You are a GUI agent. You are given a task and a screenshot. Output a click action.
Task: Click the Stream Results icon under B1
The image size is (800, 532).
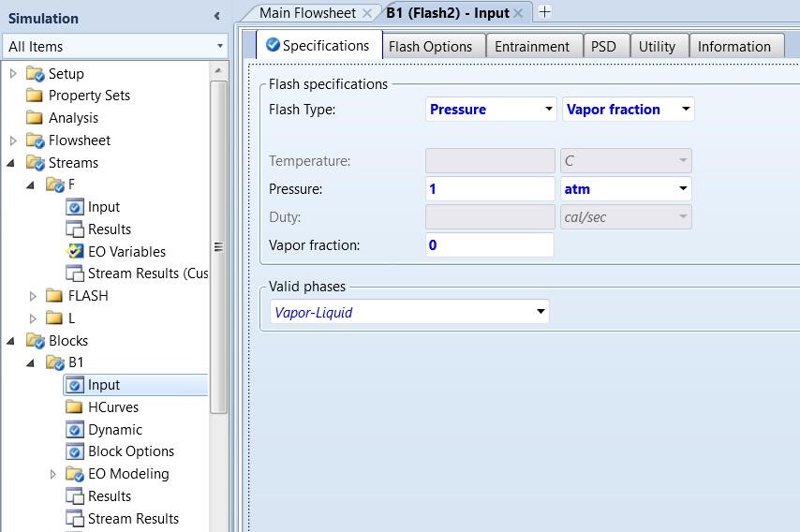75,519
